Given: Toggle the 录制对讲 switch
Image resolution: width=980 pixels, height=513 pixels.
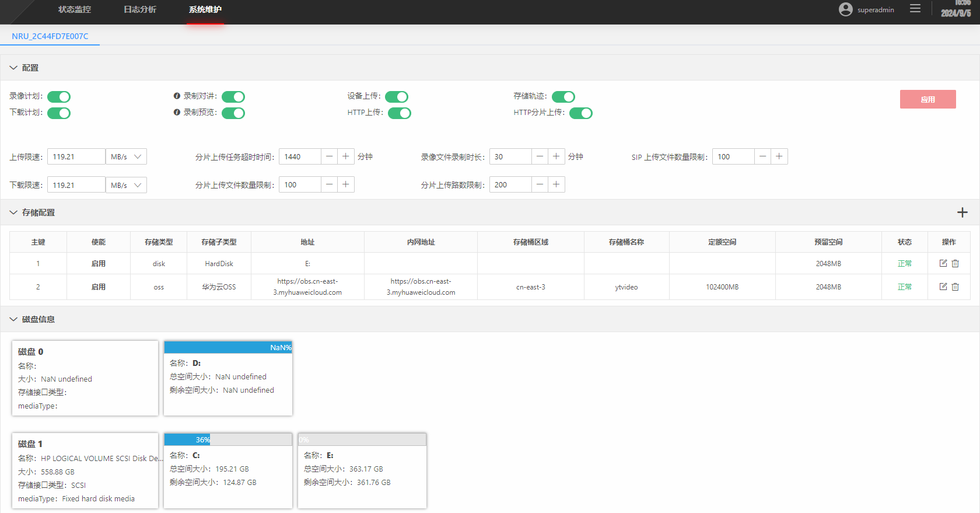Looking at the screenshot, I should (x=233, y=97).
